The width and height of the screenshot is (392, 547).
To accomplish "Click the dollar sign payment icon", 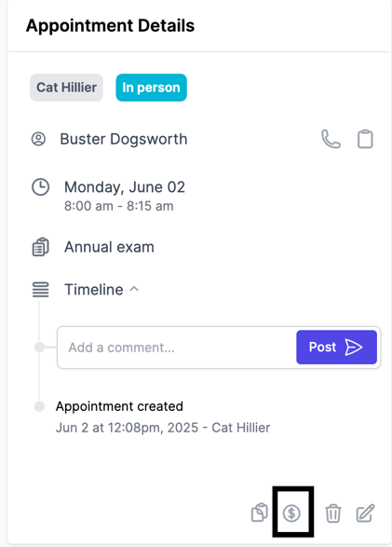I will (291, 513).
